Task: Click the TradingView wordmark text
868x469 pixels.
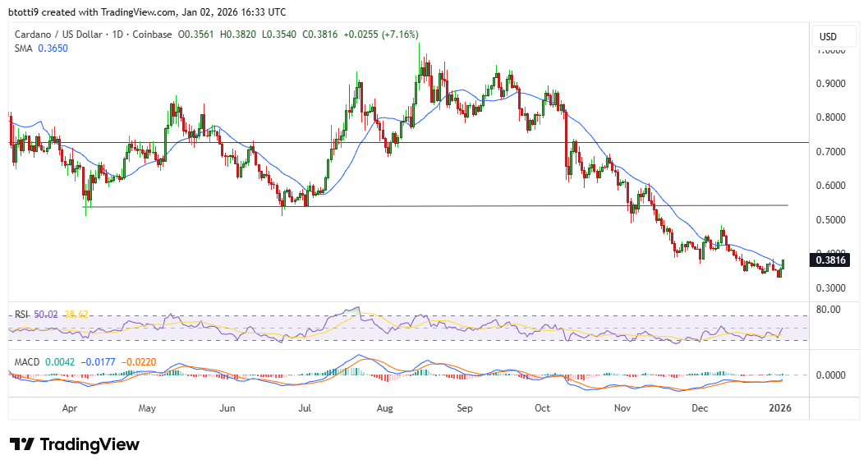Action: pyautogui.click(x=90, y=444)
